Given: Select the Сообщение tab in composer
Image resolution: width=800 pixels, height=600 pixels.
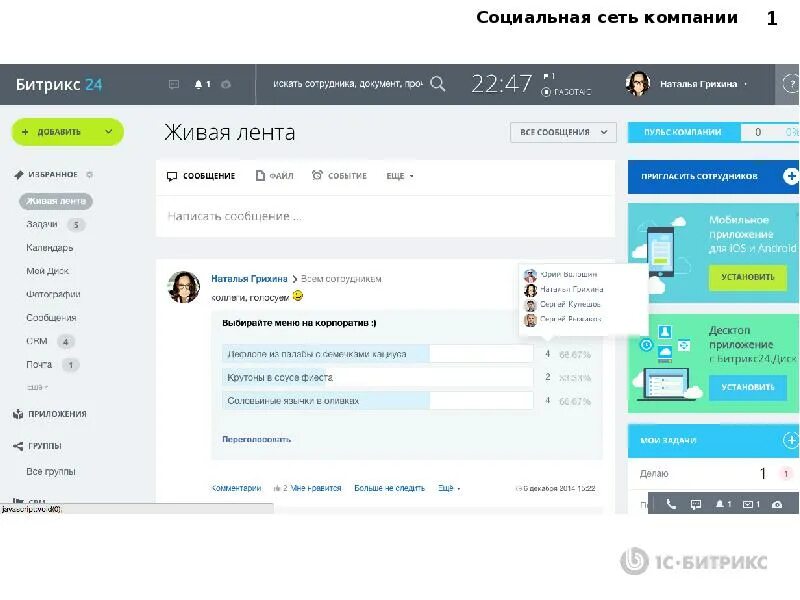Looking at the screenshot, I should tap(201, 176).
